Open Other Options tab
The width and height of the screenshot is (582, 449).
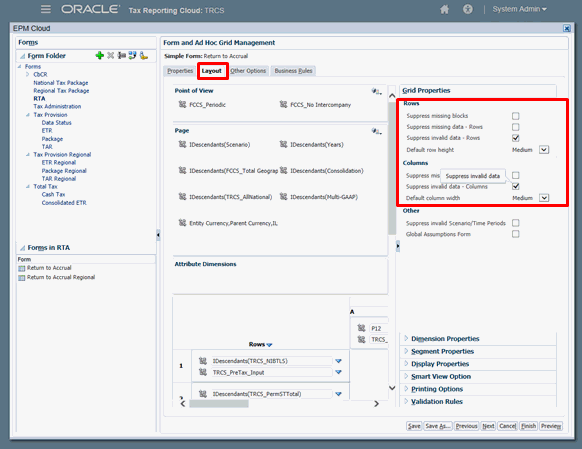point(248,71)
